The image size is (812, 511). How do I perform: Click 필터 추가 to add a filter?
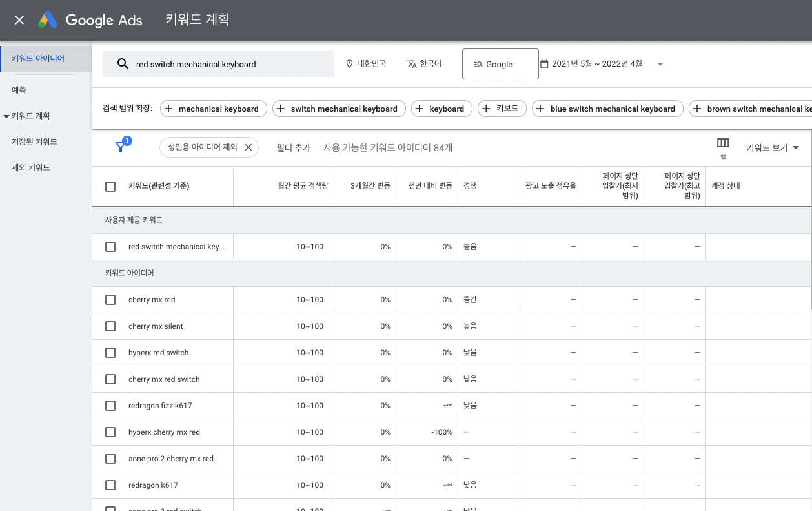[293, 148]
